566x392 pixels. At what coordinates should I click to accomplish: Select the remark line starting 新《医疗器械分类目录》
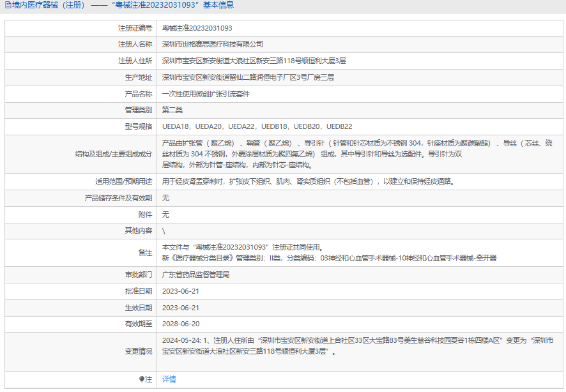(329, 258)
